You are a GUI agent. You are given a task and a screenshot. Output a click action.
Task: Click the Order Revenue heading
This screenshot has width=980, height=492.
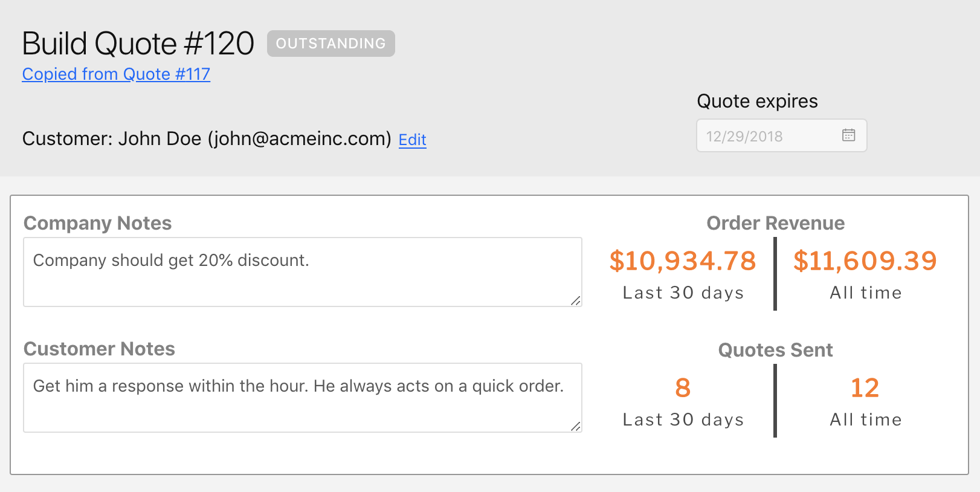click(775, 223)
